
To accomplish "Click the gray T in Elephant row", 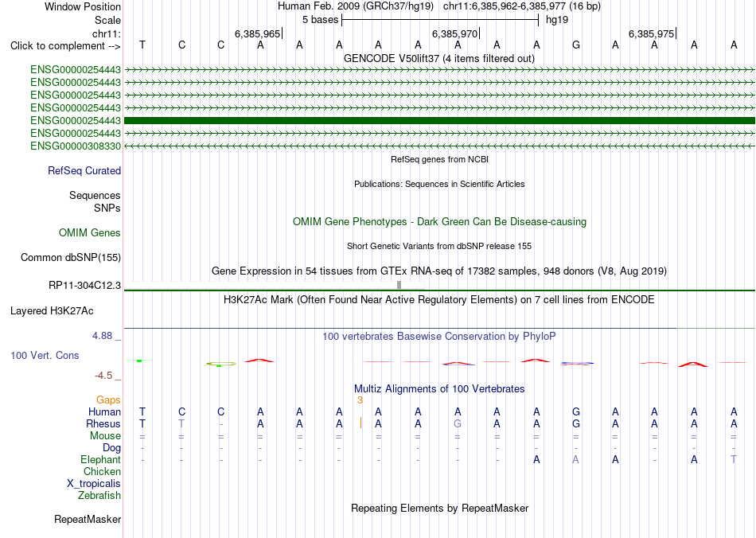I will 734,459.
